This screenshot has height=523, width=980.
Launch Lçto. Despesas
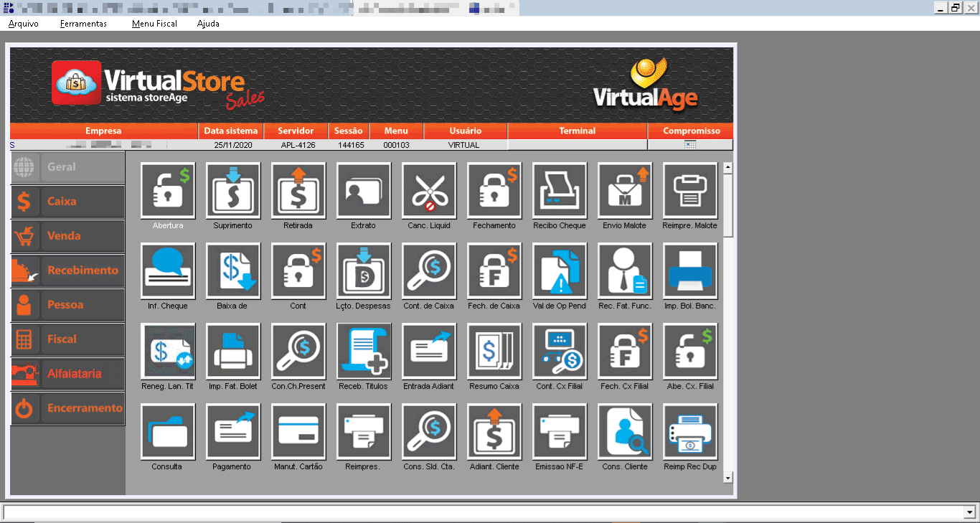pos(364,270)
